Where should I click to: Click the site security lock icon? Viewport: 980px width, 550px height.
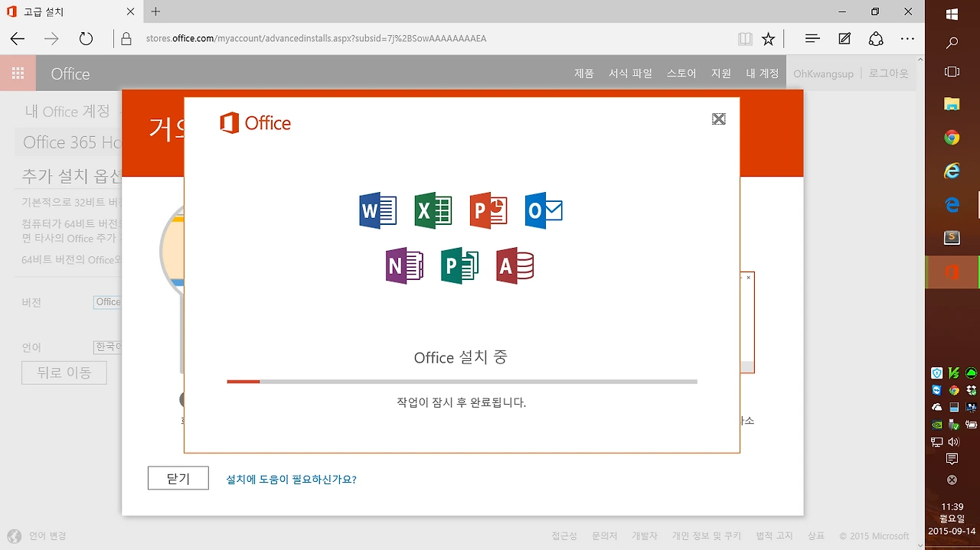[126, 39]
